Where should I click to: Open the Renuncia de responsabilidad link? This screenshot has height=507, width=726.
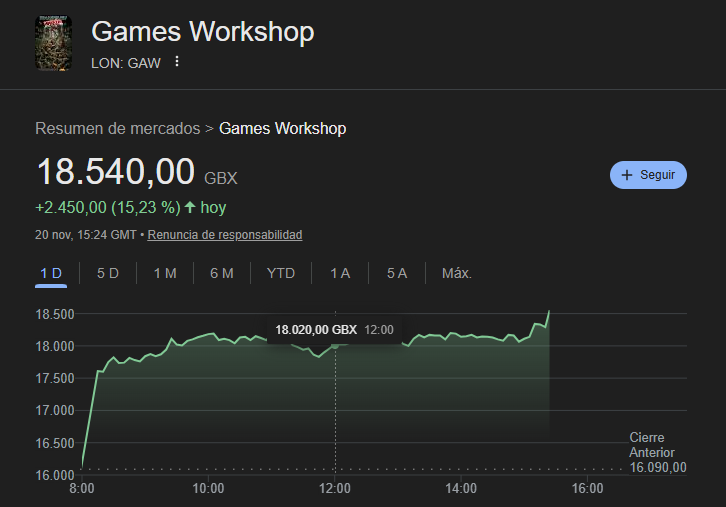coord(226,235)
